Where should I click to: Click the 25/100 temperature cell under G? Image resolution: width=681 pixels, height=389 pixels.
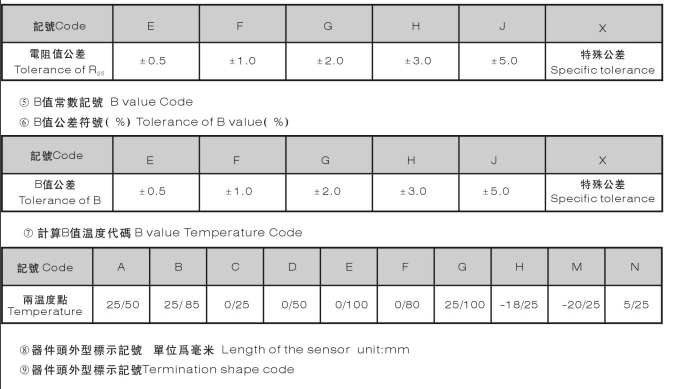463,304
